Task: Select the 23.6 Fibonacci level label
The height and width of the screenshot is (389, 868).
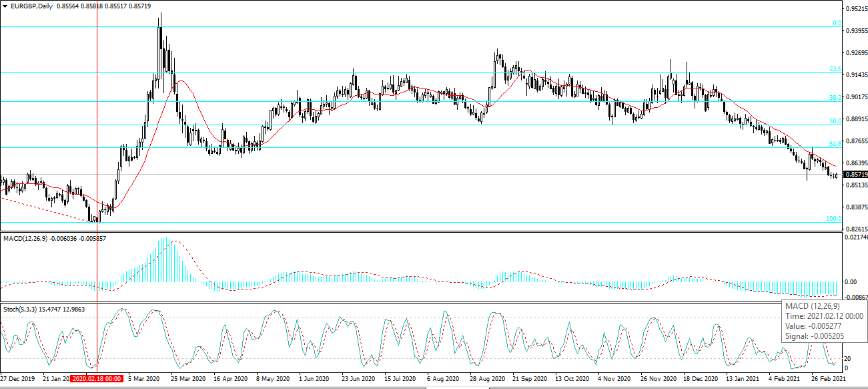Action: [835, 69]
